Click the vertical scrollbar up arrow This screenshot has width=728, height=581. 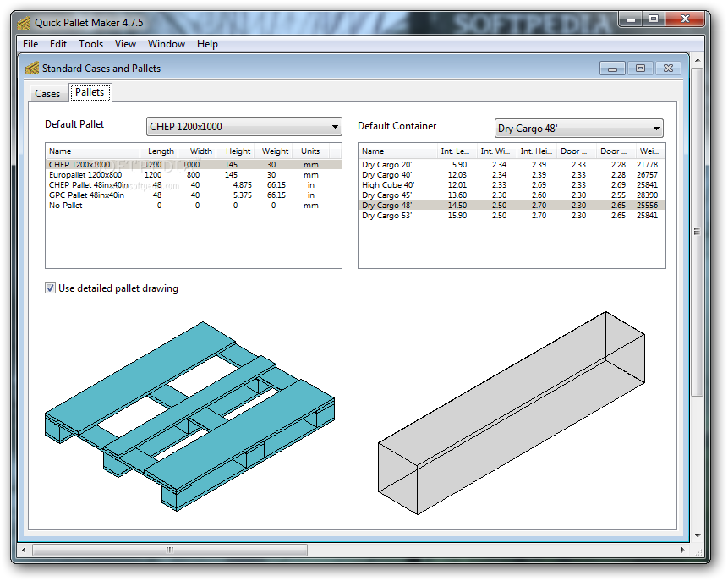click(x=698, y=60)
